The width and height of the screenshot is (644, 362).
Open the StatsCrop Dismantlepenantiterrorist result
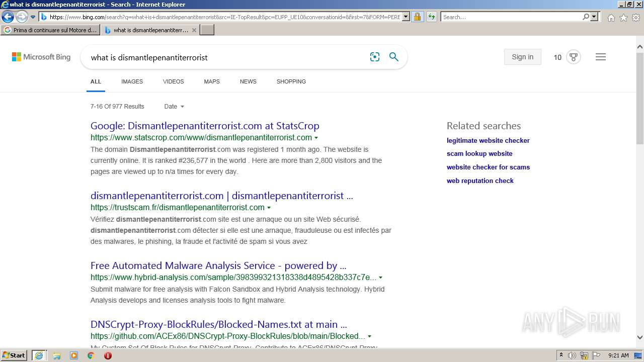click(205, 126)
